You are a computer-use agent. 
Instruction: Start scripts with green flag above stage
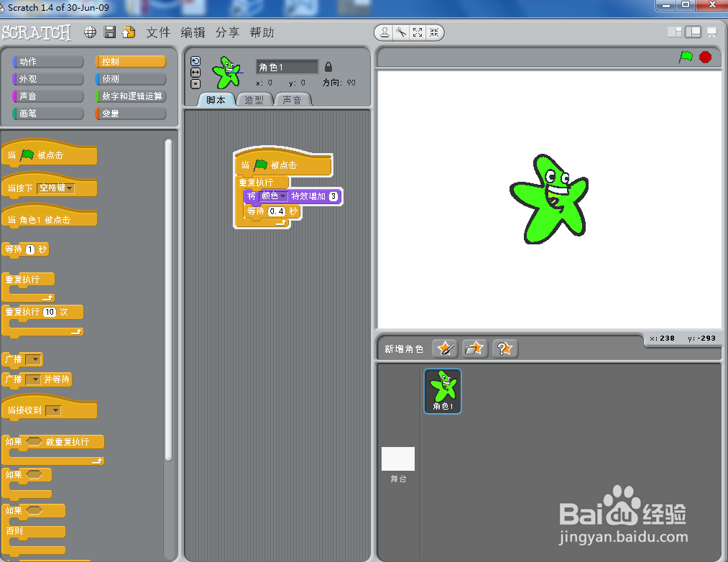[x=686, y=57]
